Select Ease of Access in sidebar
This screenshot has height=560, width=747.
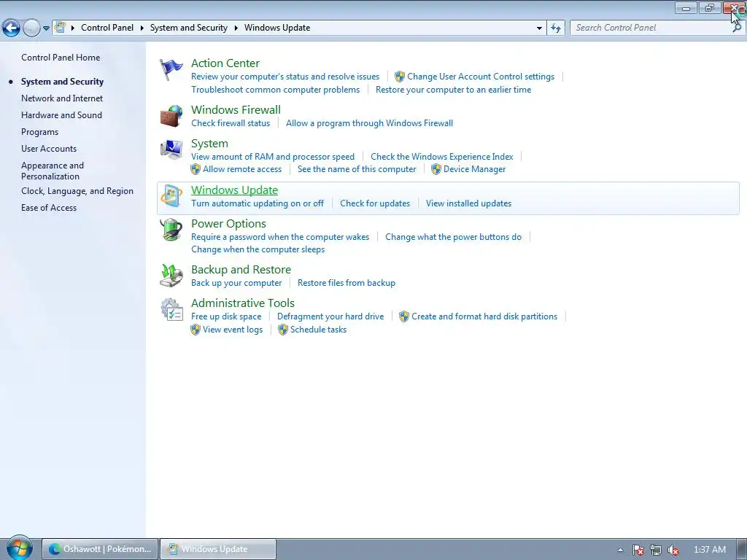point(49,208)
